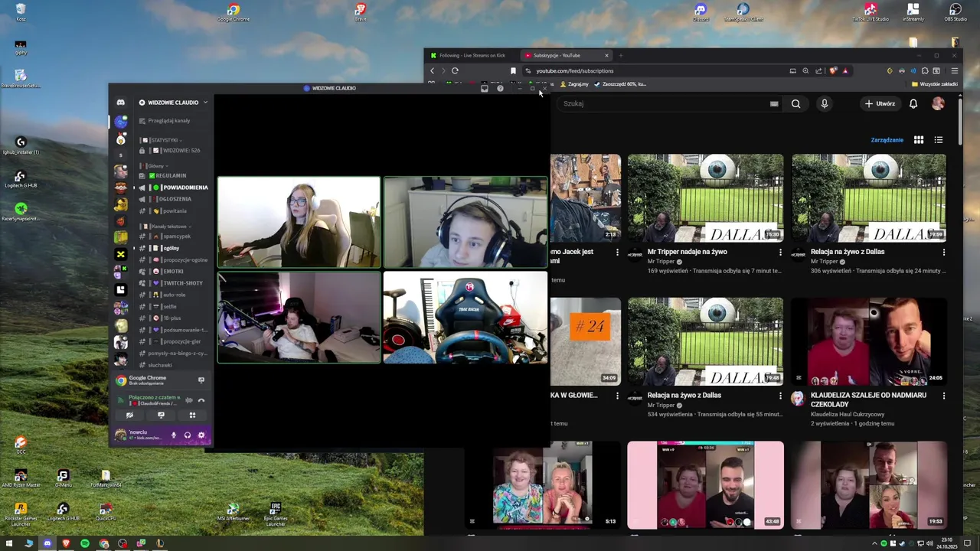This screenshot has height=551, width=980.
Task: Switch to the chicken avatar Discord server
Action: click(x=121, y=139)
